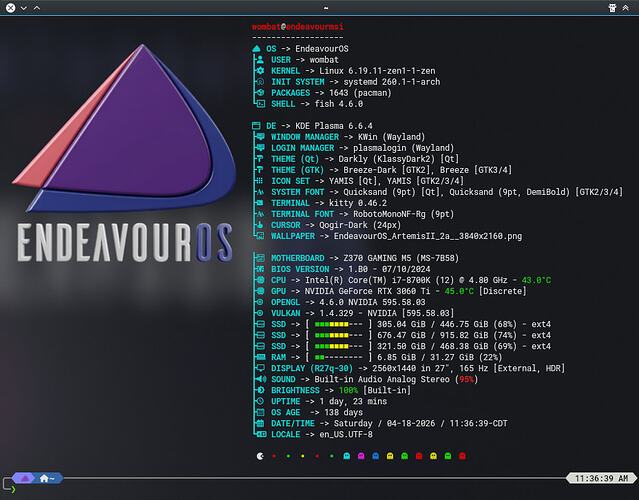Screen dimensions: 639x500
Task: Click the usage bar for the 676.47 GiB SSD
Action: [x=339, y=335]
